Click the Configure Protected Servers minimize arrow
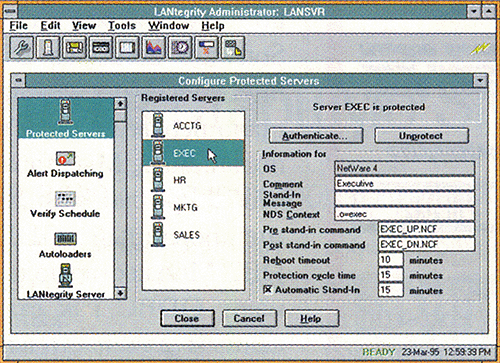The height and width of the screenshot is (363, 500). (480, 80)
